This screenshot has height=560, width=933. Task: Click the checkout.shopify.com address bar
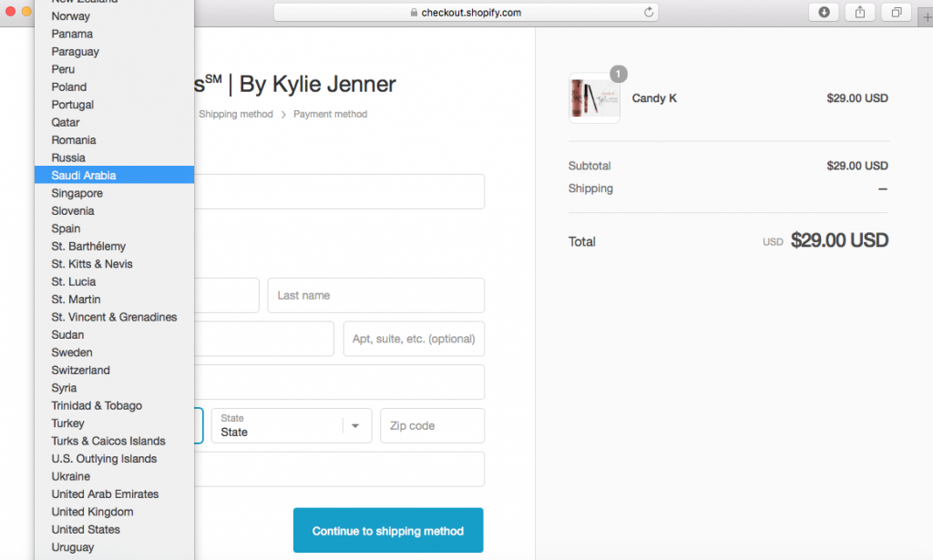466,13
